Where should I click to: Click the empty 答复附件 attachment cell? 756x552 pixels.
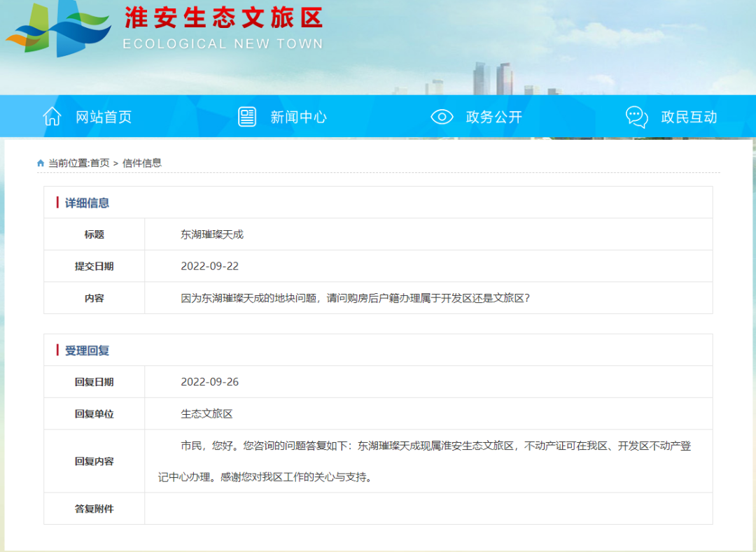428,509
